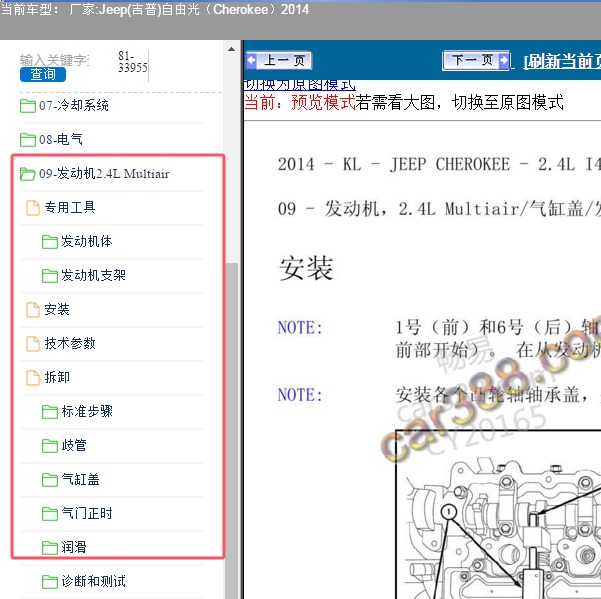Click the sidebar scrollbar thumb
Screen dimensions: 601x599
click(231, 431)
